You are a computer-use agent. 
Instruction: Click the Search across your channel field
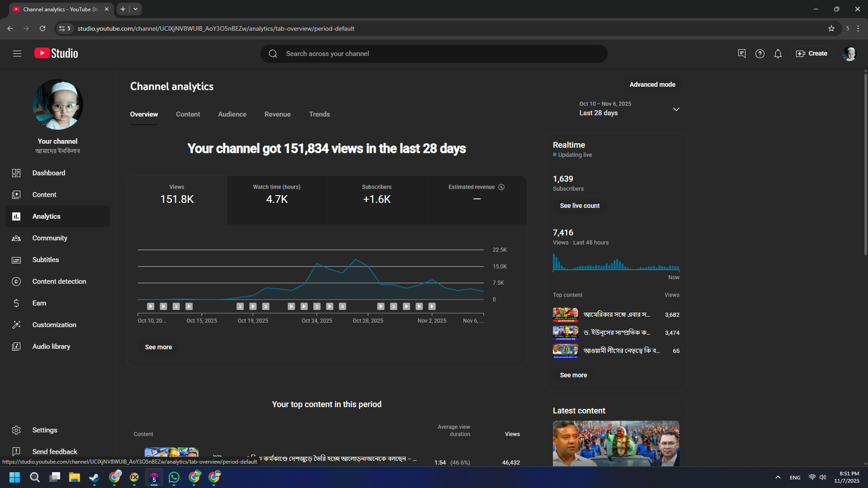[434, 54]
